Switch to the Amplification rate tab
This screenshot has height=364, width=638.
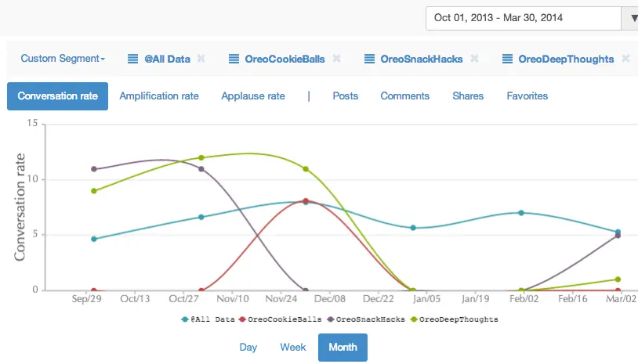click(159, 96)
